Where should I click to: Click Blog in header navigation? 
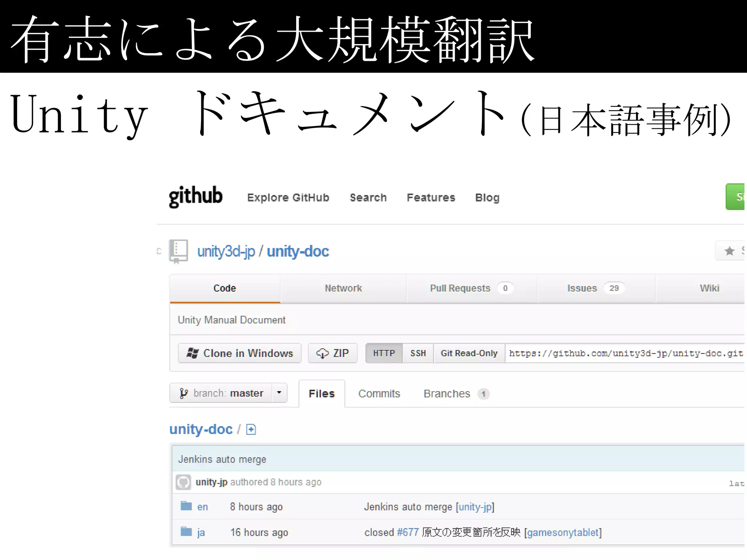[487, 198]
